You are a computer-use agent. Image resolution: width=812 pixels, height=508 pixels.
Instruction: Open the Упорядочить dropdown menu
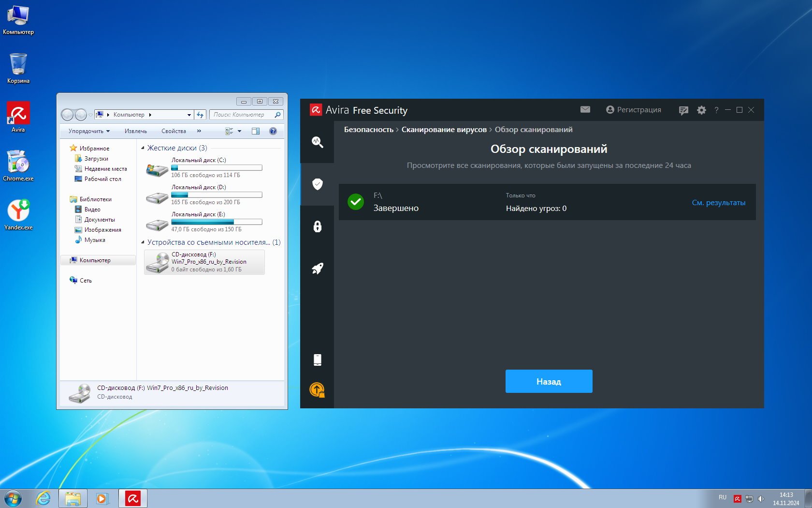[89, 131]
